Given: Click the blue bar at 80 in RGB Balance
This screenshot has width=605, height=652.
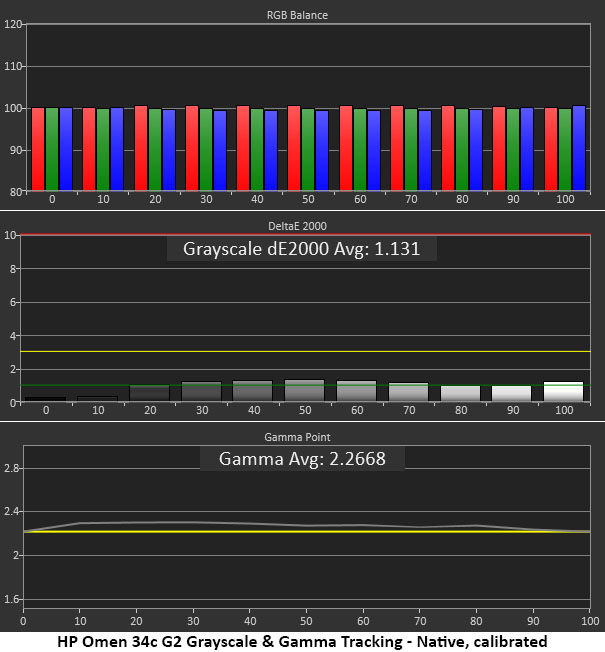Looking at the screenshot, I should click(476, 150).
